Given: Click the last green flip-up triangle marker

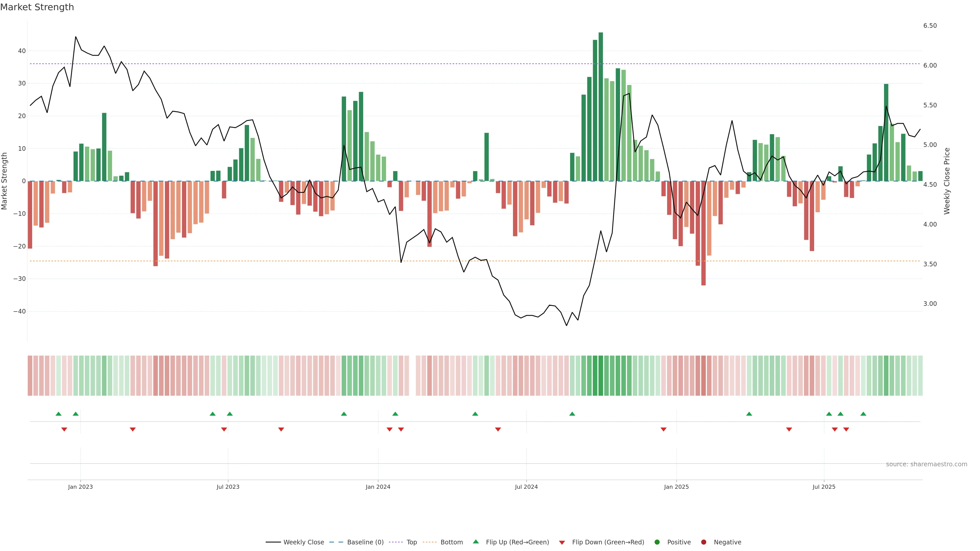Looking at the screenshot, I should (863, 414).
